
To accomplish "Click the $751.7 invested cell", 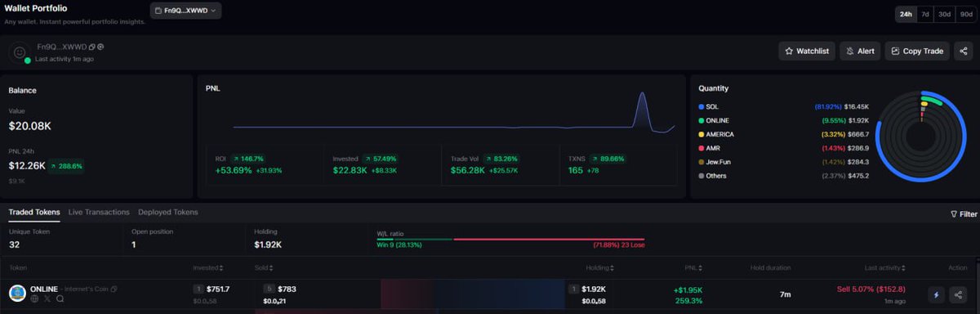I will pyautogui.click(x=218, y=289).
